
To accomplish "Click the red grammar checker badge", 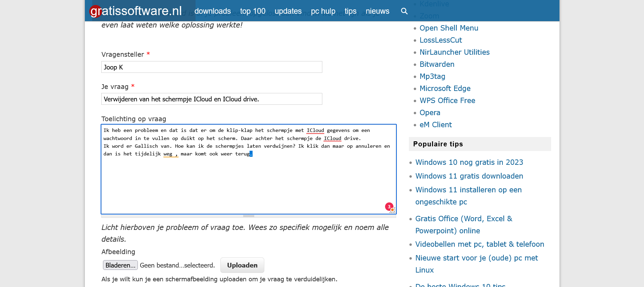I will point(389,207).
